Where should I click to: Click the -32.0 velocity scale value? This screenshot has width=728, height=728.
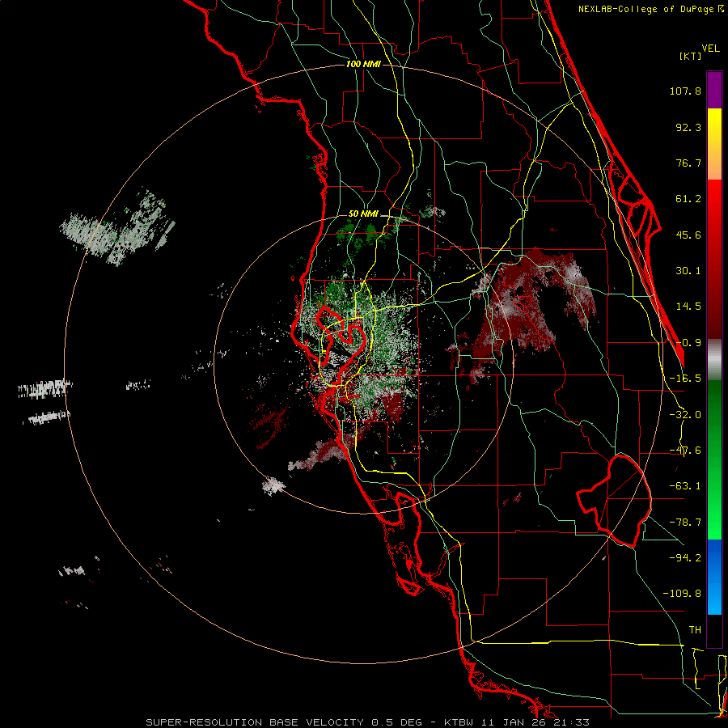point(685,415)
